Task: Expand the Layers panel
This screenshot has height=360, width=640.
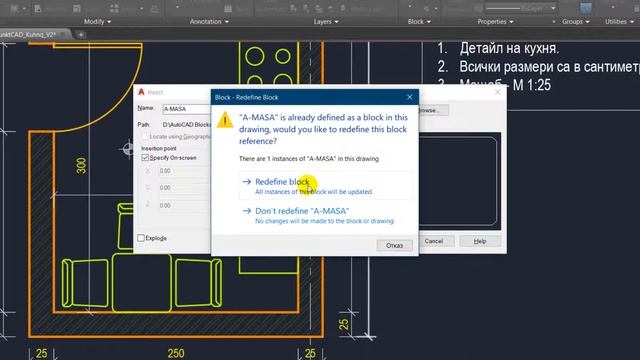Action: [326, 22]
